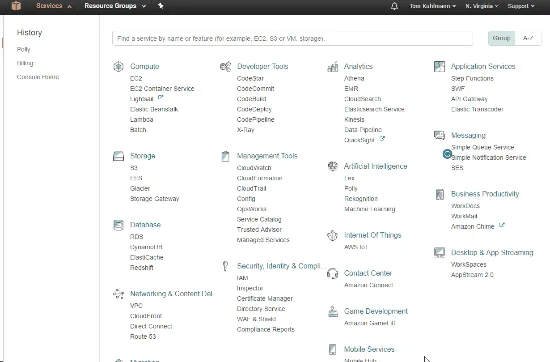Click external link icon beside Amazon Chime

pyautogui.click(x=502, y=225)
